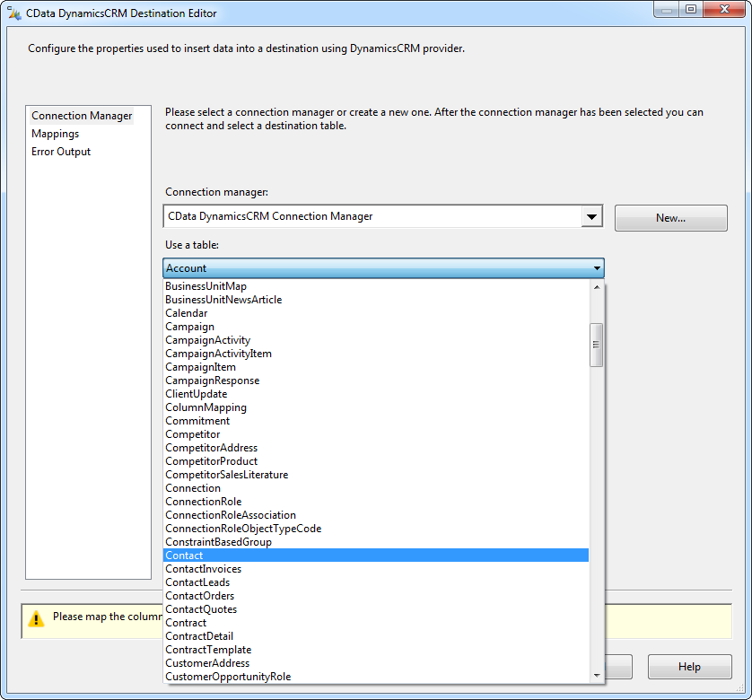Select the Mappings page

tap(56, 134)
